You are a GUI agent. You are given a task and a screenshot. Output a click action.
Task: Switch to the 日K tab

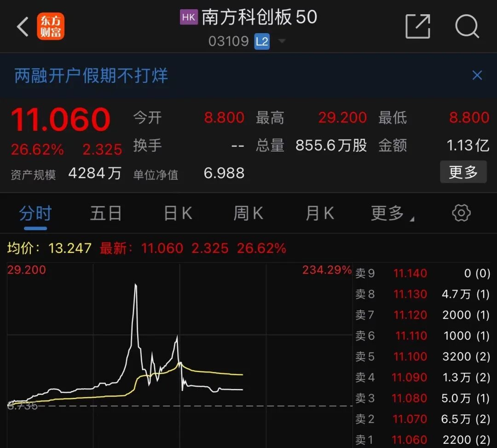178,213
